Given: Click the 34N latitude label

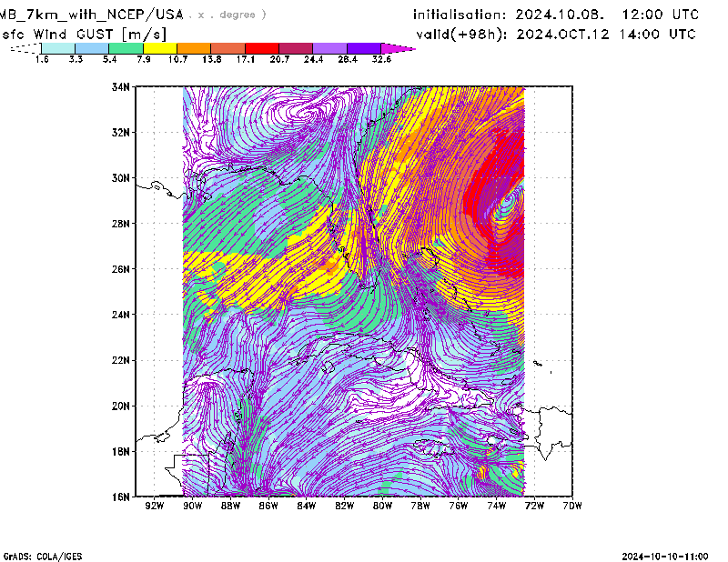Looking at the screenshot, I should [121, 86].
